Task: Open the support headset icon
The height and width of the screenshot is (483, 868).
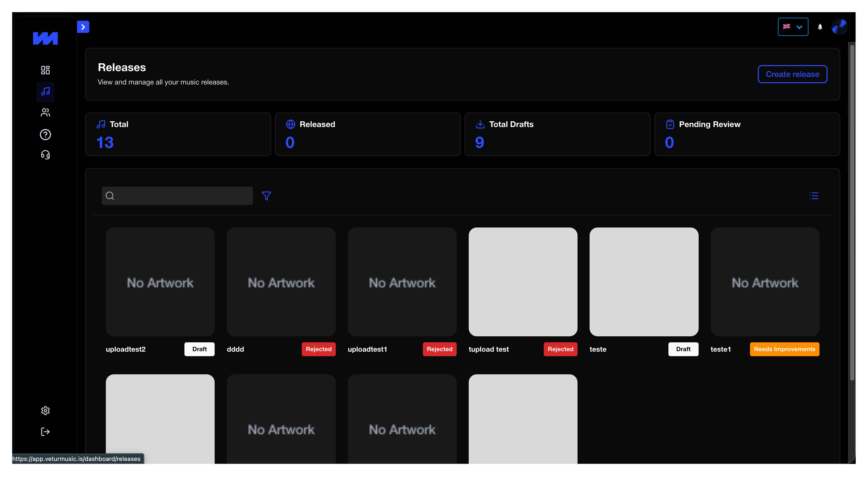Action: coord(45,155)
